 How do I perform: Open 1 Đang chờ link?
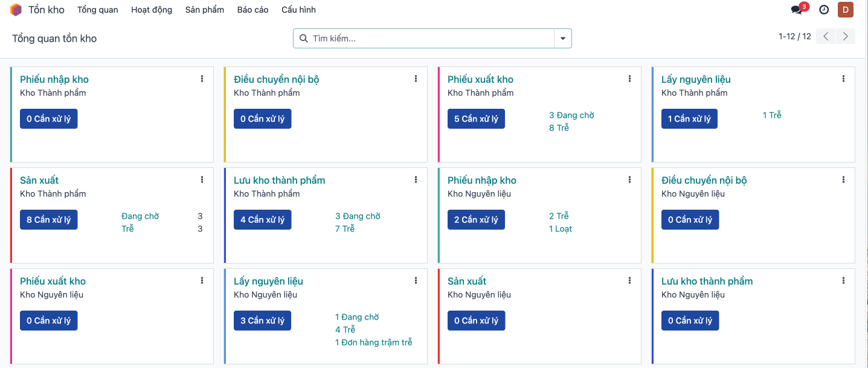[357, 317]
